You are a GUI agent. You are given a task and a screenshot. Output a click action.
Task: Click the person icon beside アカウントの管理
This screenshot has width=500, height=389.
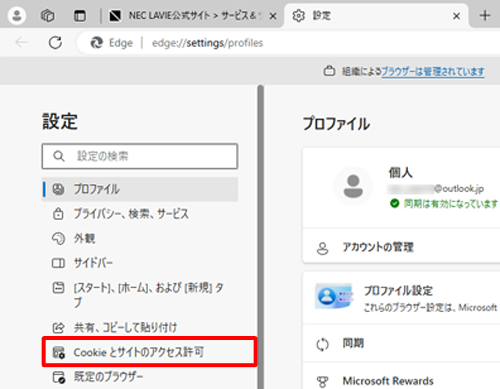pos(322,248)
